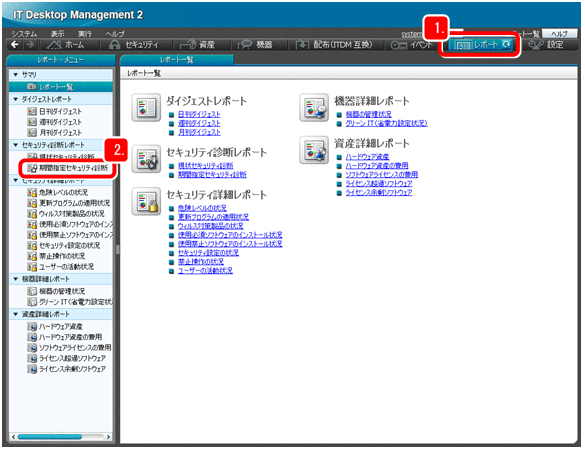
Task: Select 期間指定セキュリティ診断 in the side menu
Action: tap(68, 168)
